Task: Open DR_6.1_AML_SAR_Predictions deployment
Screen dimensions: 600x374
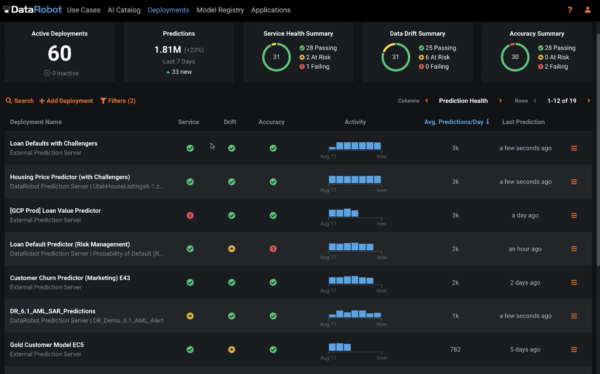Action: click(x=52, y=311)
